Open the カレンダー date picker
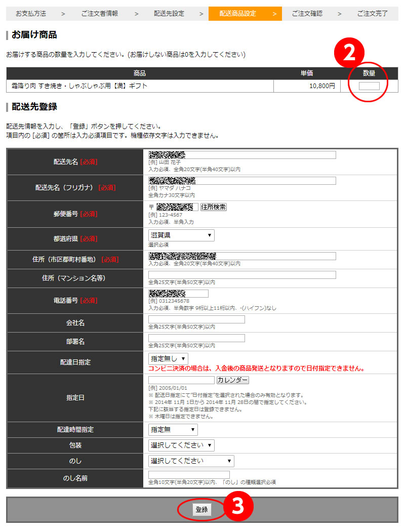 [x=232, y=380]
